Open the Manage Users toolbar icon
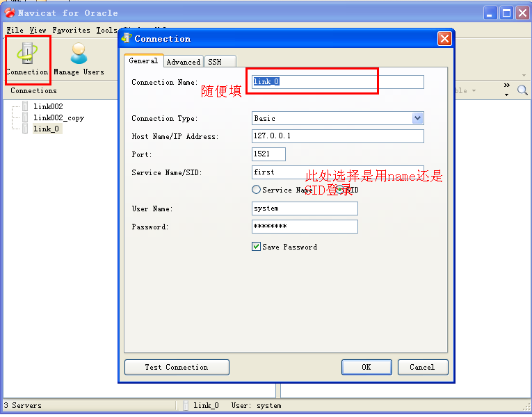The height and width of the screenshot is (417, 532). [x=79, y=58]
